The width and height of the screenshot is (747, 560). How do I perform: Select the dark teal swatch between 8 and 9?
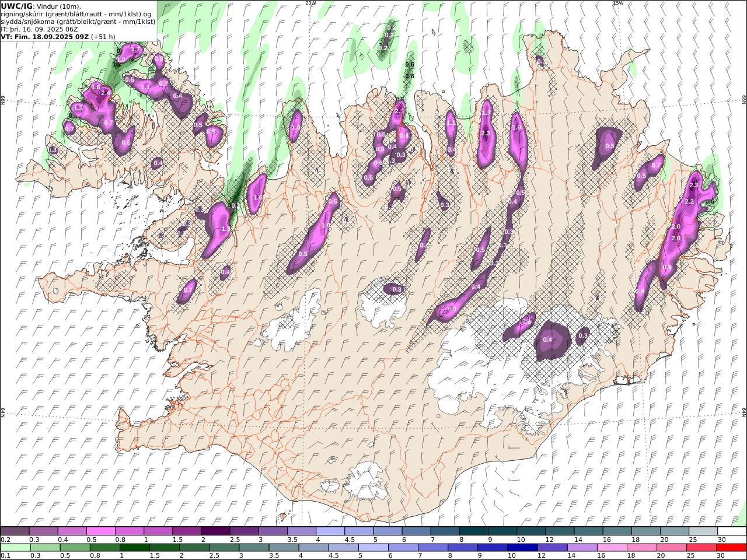pyautogui.click(x=473, y=531)
